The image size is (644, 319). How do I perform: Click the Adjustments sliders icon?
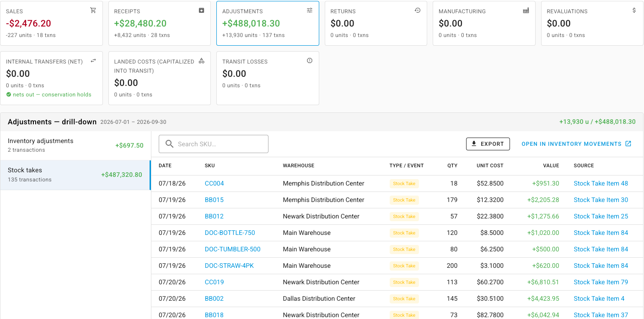[310, 11]
